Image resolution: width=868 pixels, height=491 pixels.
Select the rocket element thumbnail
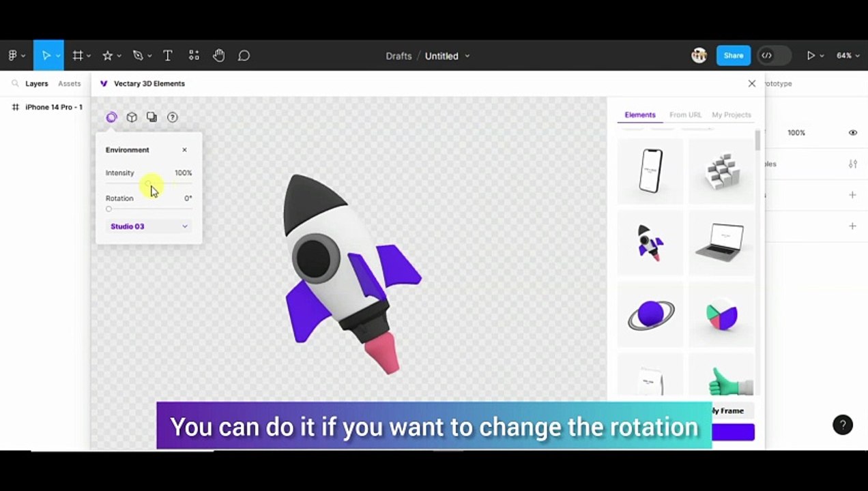pyautogui.click(x=650, y=243)
